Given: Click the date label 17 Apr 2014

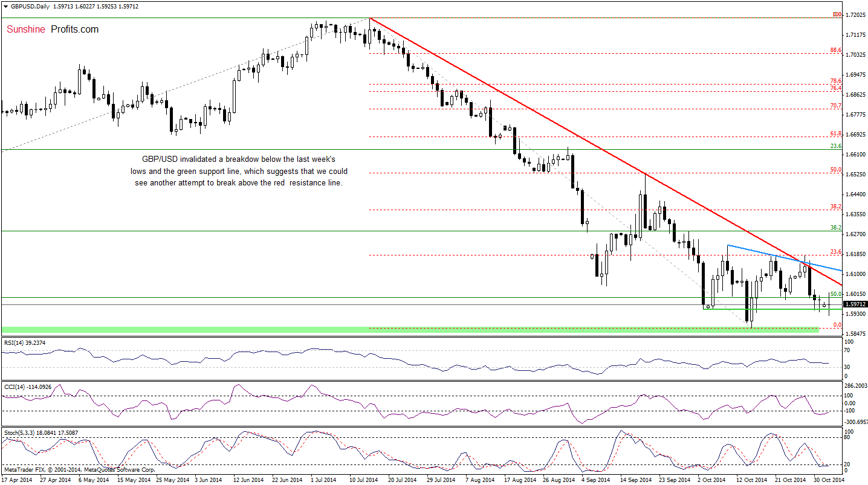Looking at the screenshot, I should [x=16, y=480].
